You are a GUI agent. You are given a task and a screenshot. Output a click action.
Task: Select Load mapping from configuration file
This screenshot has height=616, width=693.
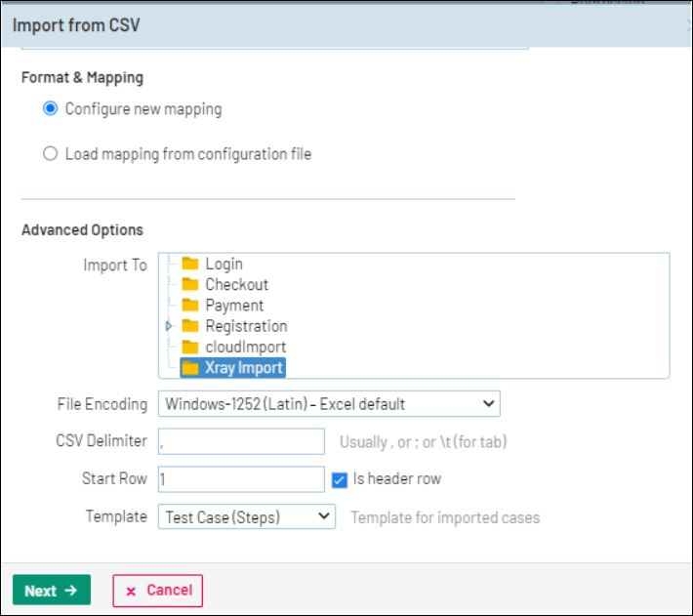51,154
